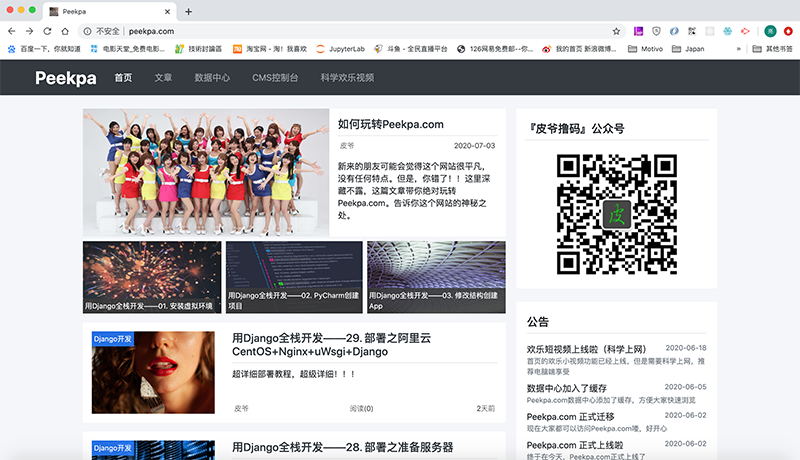Click the purple extension icon in toolbar

tap(638, 31)
